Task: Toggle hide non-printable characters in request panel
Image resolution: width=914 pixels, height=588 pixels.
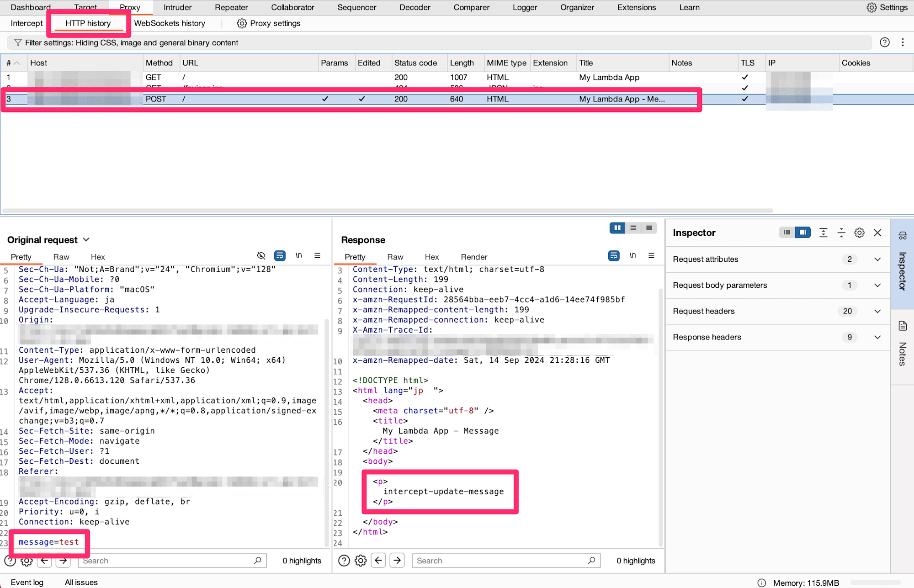Action: tap(261, 256)
